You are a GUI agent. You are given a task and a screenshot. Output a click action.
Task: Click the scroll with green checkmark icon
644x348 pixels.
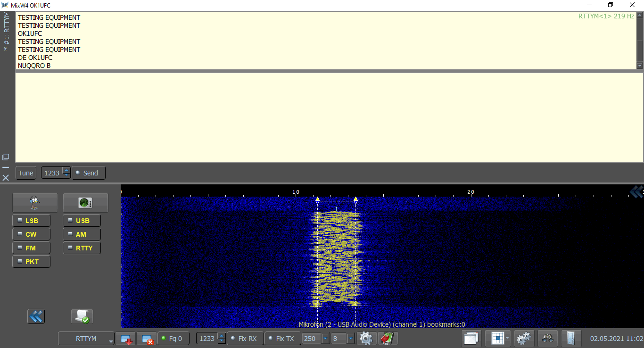click(x=82, y=316)
